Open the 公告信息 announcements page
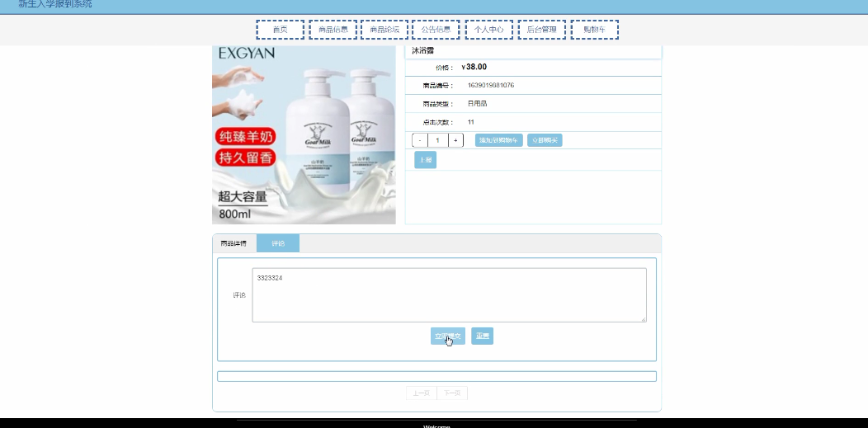Viewport: 868px width, 428px height. (x=436, y=30)
